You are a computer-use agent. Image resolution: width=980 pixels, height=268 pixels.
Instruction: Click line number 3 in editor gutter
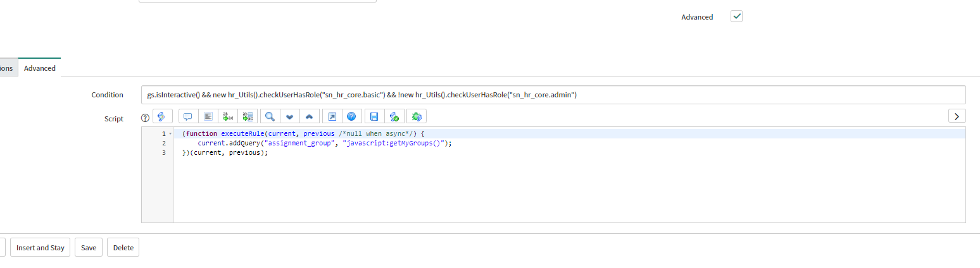coord(164,153)
